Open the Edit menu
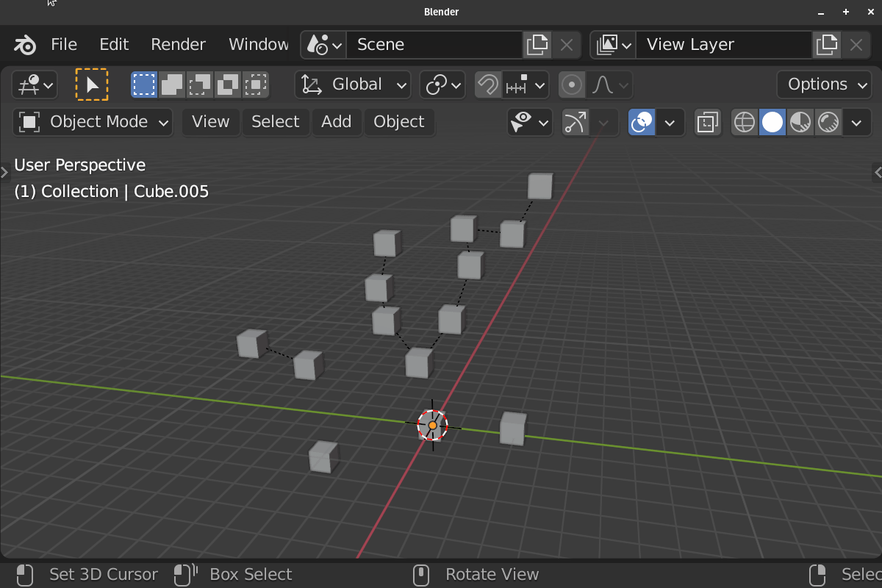 (x=114, y=44)
